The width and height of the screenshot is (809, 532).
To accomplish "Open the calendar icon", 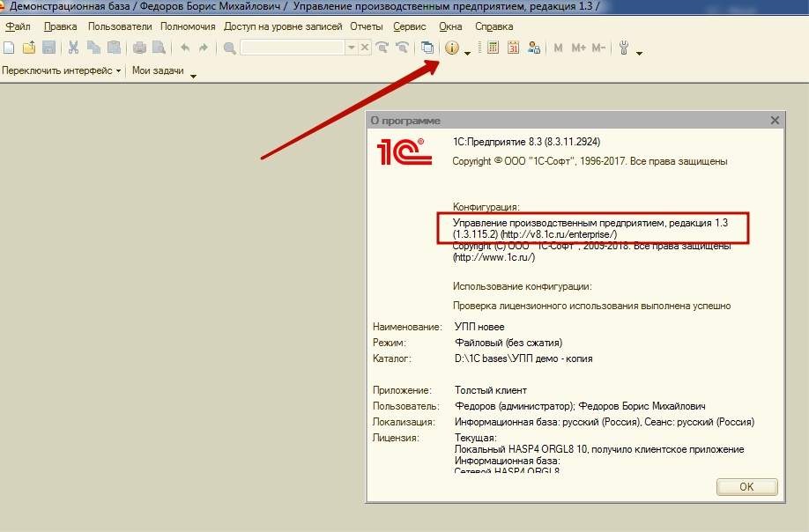I will click(x=514, y=48).
